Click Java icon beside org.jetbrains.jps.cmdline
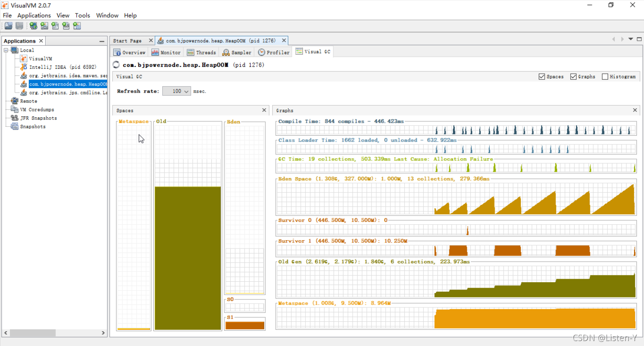 coord(24,93)
